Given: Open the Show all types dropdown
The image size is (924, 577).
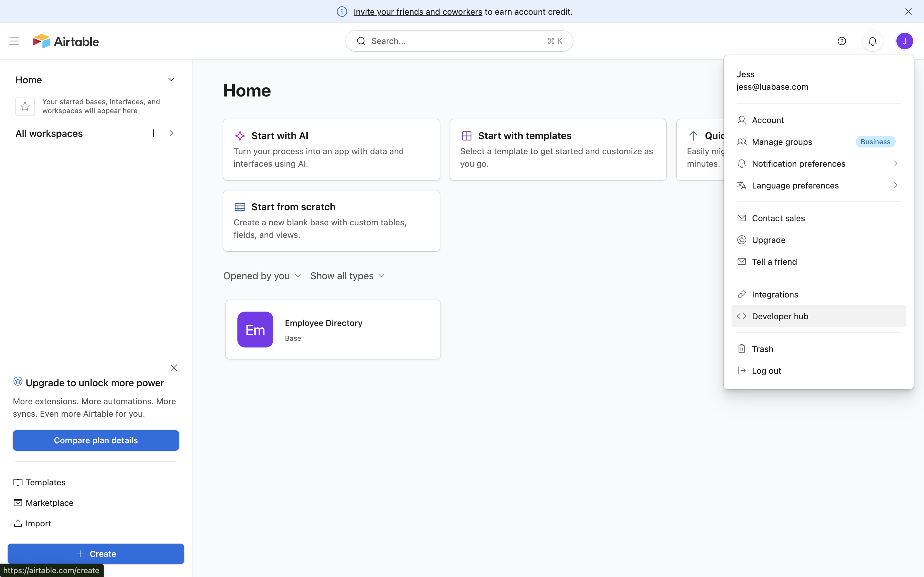Looking at the screenshot, I should click(347, 276).
